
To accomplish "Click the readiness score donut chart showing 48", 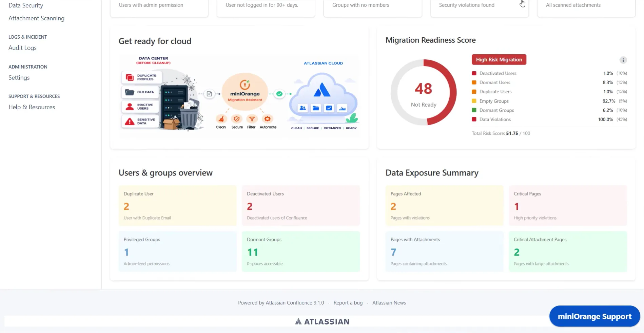I will 424,92.
